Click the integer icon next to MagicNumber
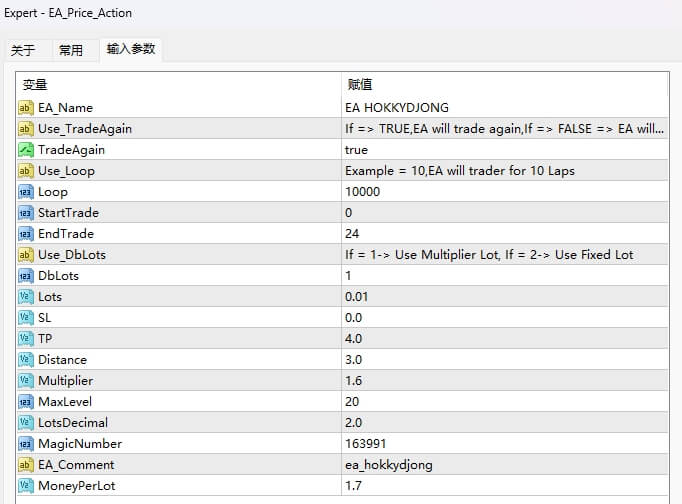Image resolution: width=682 pixels, height=504 pixels. click(26, 444)
